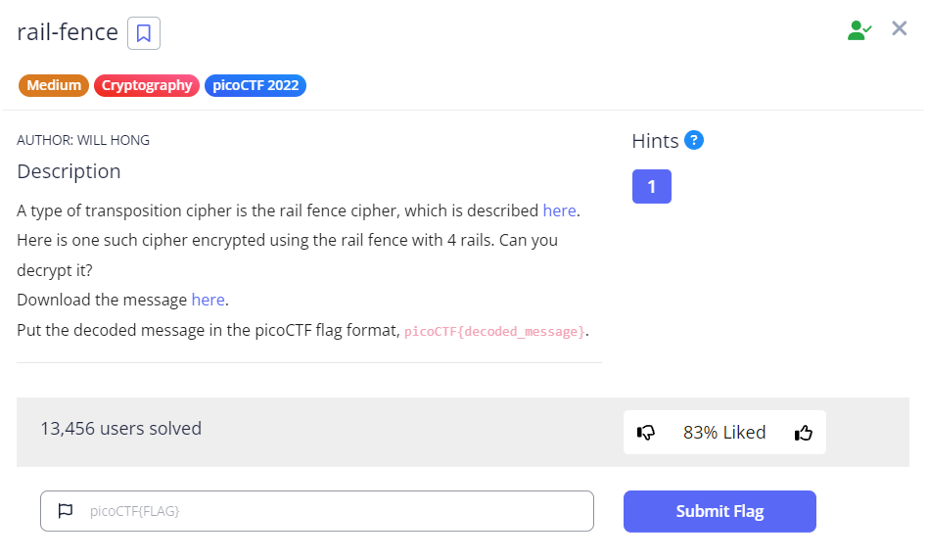Focus the picoCTF{FLAG} input field
This screenshot has height=560, width=928.
point(333,511)
